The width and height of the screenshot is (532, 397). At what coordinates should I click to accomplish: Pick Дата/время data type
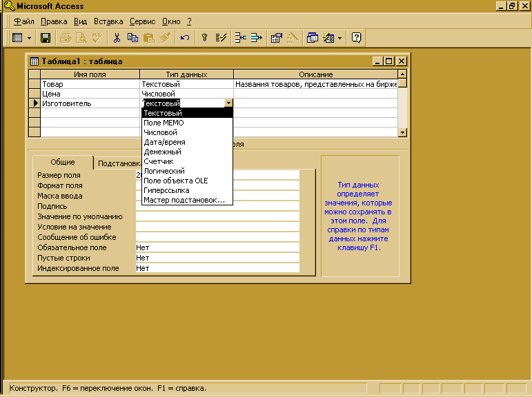187,142
